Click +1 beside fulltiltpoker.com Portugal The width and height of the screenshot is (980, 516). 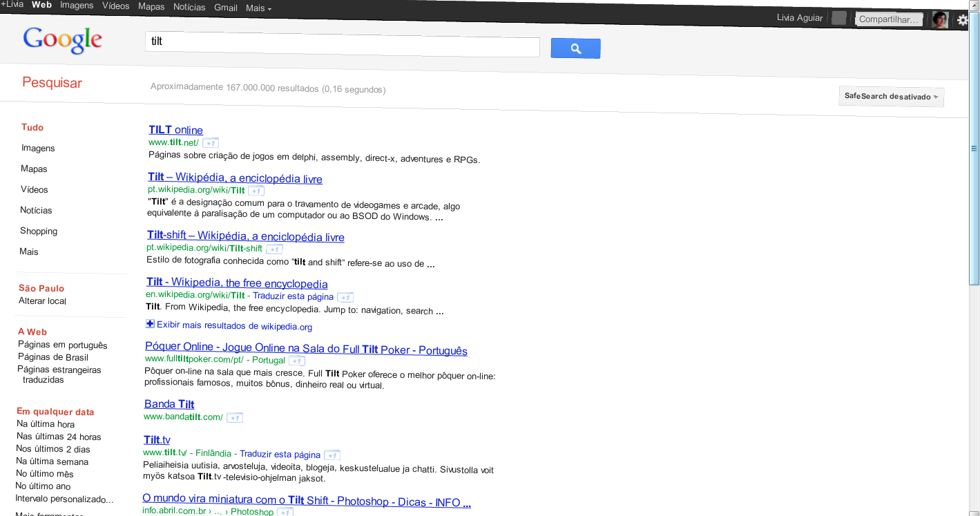click(297, 361)
